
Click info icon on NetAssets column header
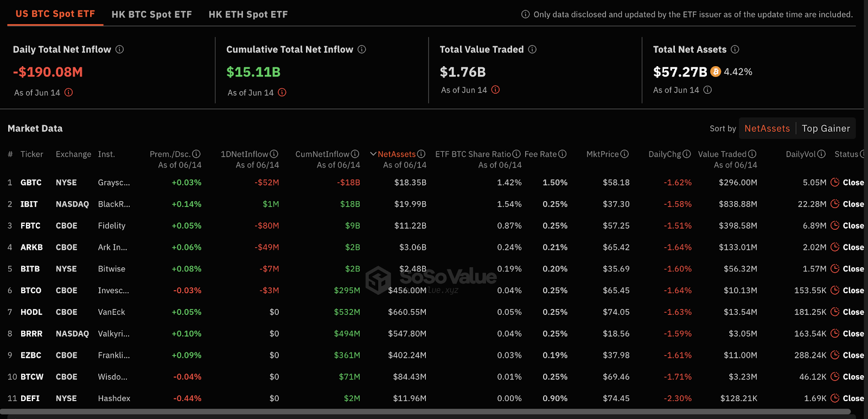coord(421,154)
